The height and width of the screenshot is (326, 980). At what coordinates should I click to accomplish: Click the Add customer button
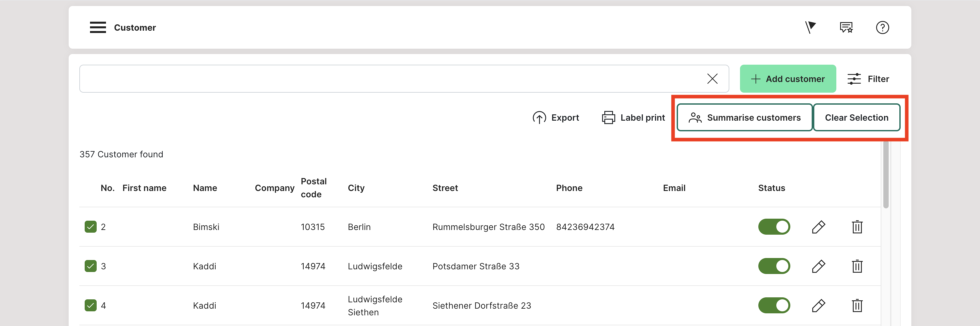(x=787, y=79)
